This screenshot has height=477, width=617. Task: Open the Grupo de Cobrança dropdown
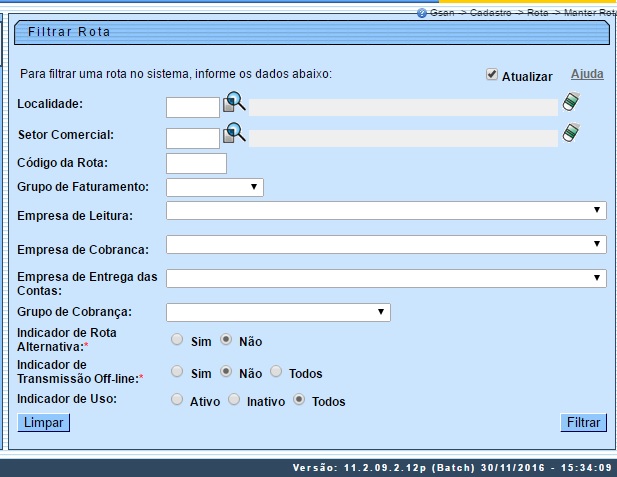pos(278,313)
